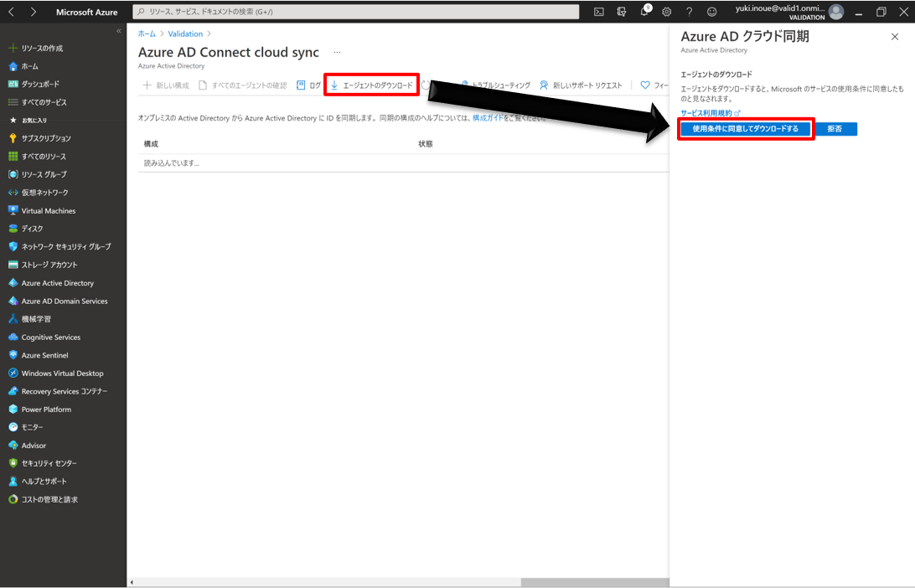Click the Advisor icon

click(x=13, y=446)
